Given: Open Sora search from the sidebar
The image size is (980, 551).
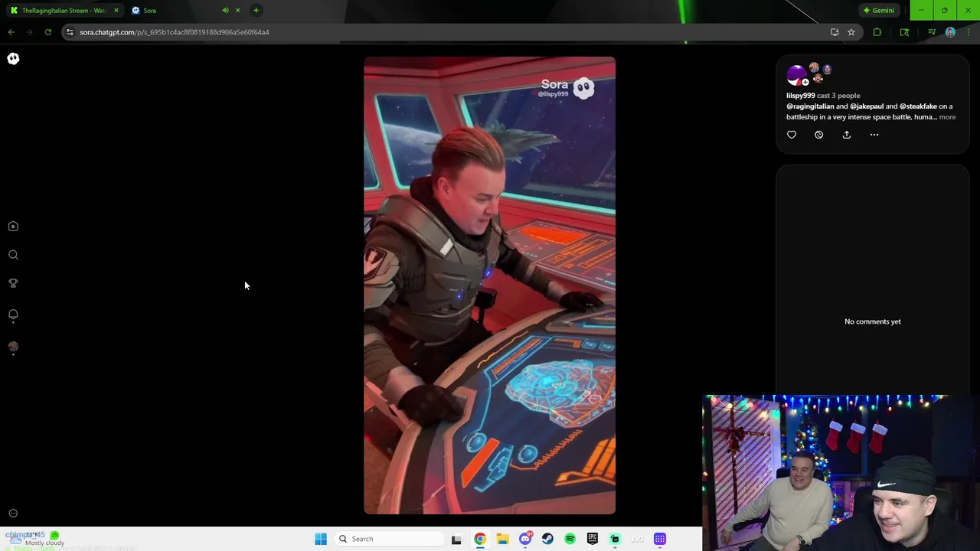Looking at the screenshot, I should tap(13, 255).
